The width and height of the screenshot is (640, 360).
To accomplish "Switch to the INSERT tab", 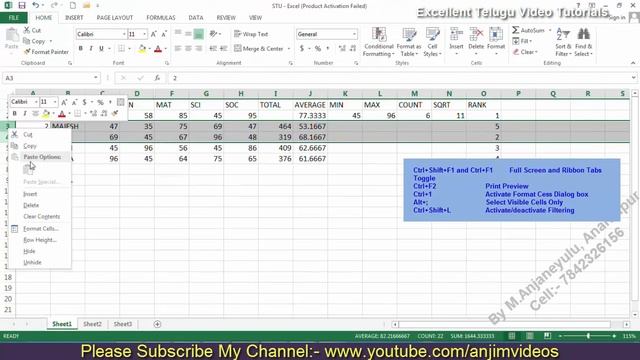I will [74, 18].
